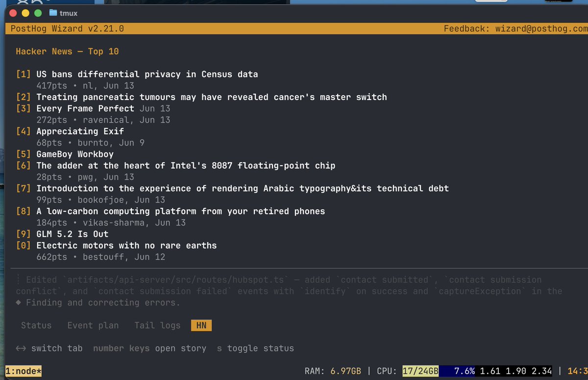Click the [5] story number marker
Screen dimensions: 588x380
(x=24, y=154)
